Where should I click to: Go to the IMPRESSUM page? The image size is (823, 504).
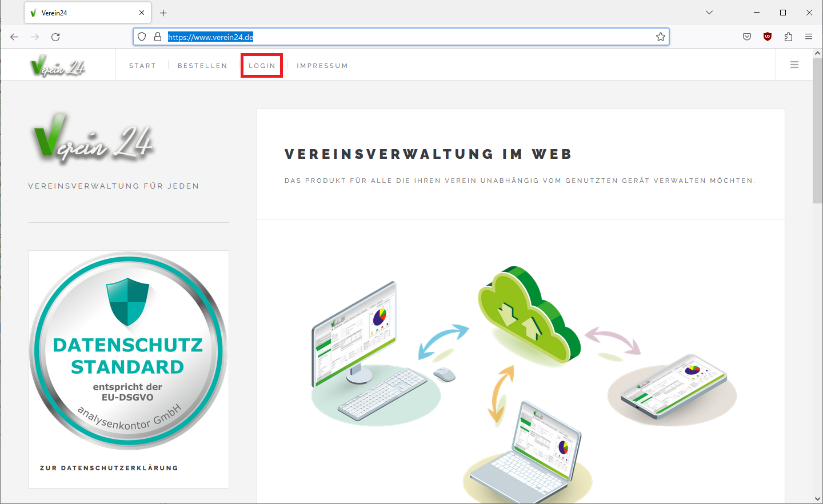322,66
